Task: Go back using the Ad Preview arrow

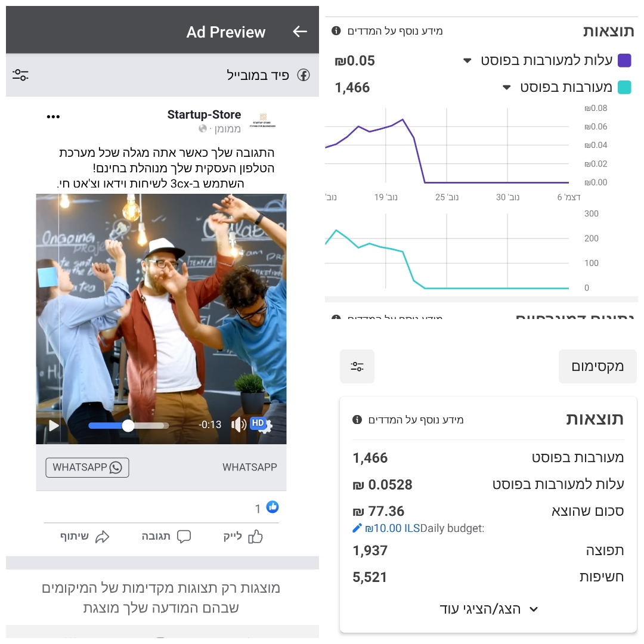Action: pos(300,32)
